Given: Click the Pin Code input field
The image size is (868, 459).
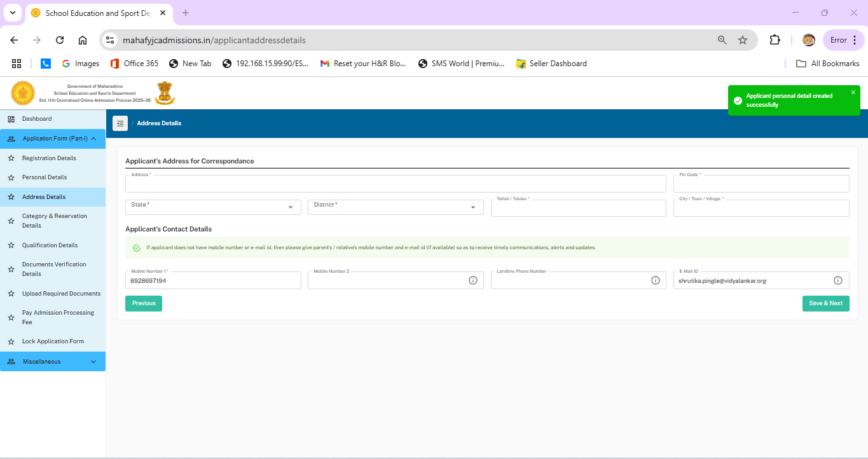Looking at the screenshot, I should [x=761, y=184].
